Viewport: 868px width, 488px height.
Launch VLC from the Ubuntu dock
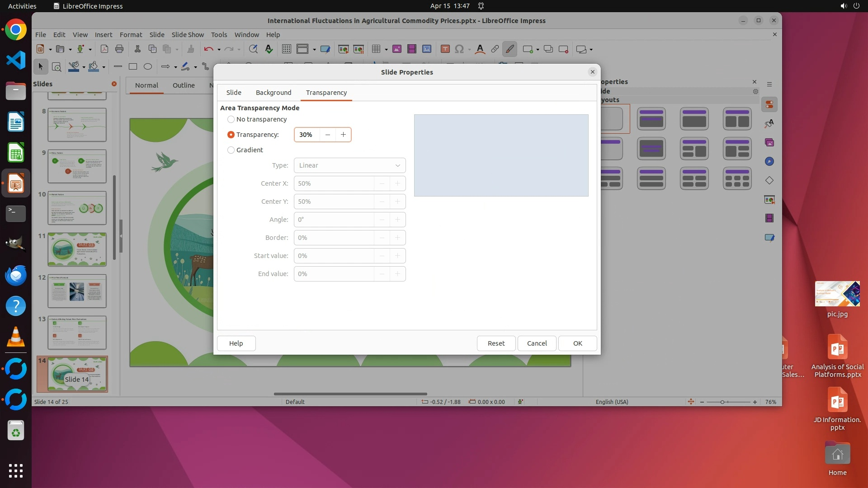16,337
